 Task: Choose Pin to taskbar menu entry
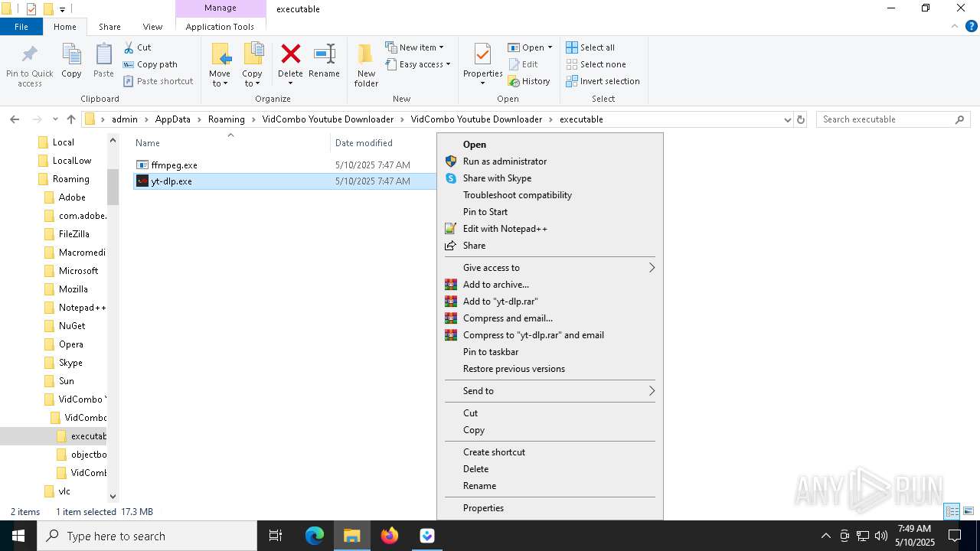(490, 352)
